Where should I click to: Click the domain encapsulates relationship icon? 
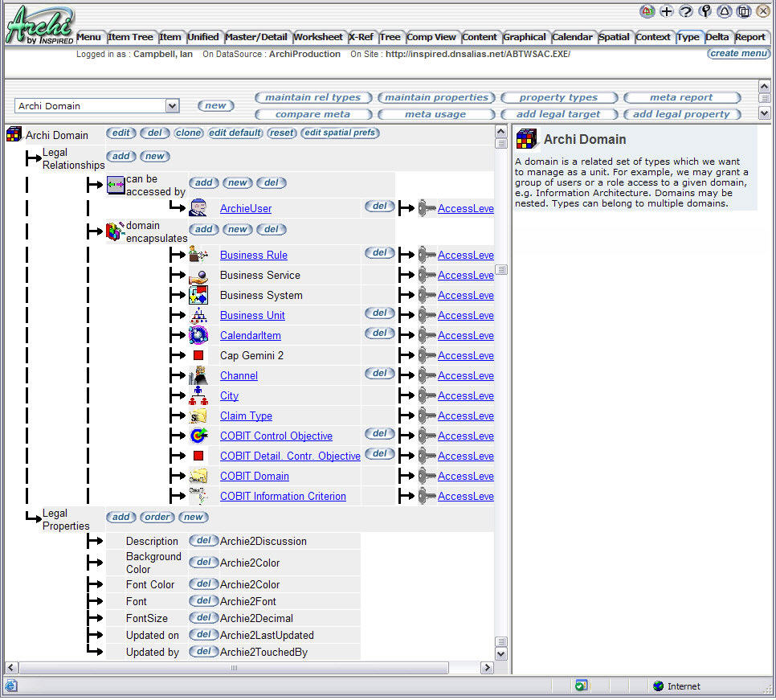point(115,231)
